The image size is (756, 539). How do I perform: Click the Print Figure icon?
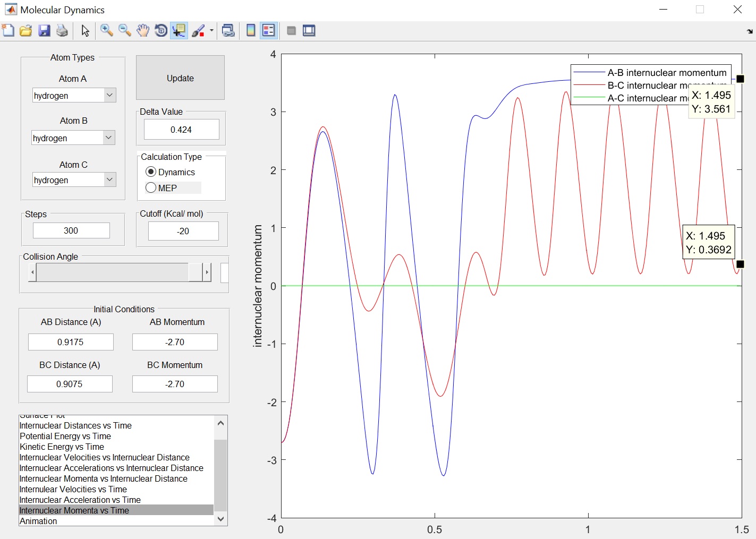pyautogui.click(x=62, y=31)
